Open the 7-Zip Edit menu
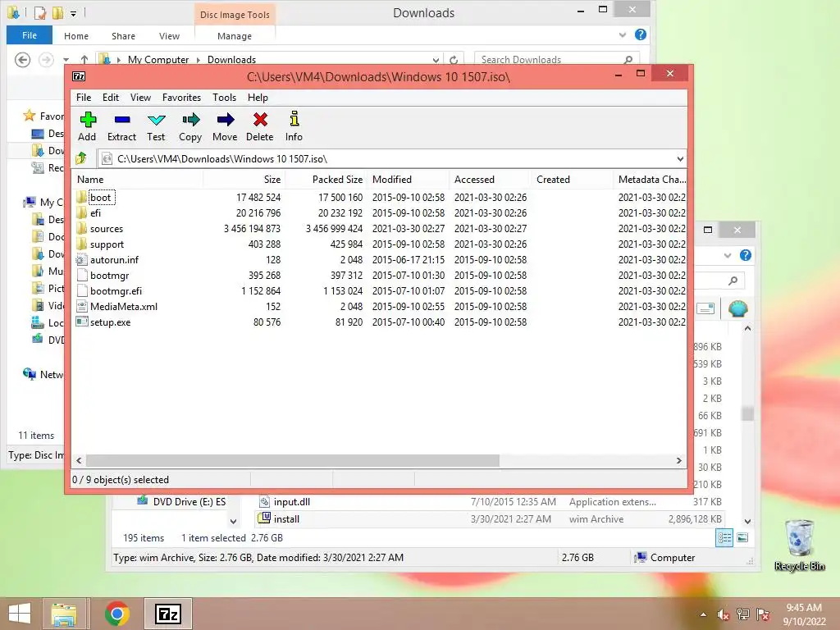The height and width of the screenshot is (630, 840). [111, 98]
